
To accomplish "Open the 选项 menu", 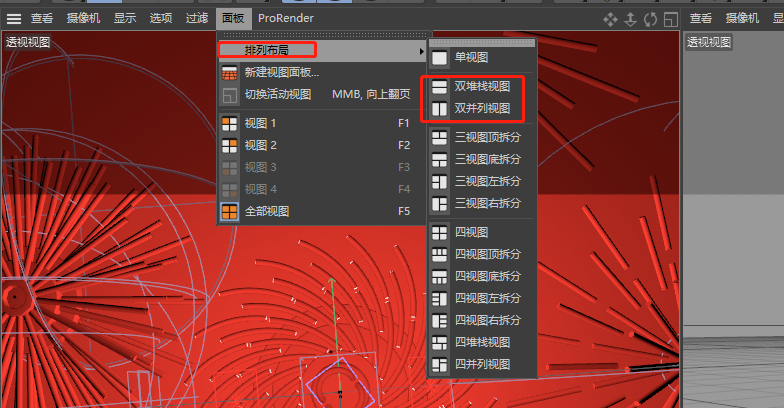I will [161, 18].
